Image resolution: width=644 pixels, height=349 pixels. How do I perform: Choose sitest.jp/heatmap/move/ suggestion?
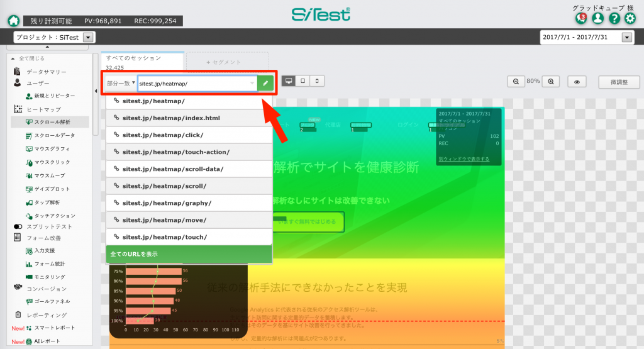(189, 220)
